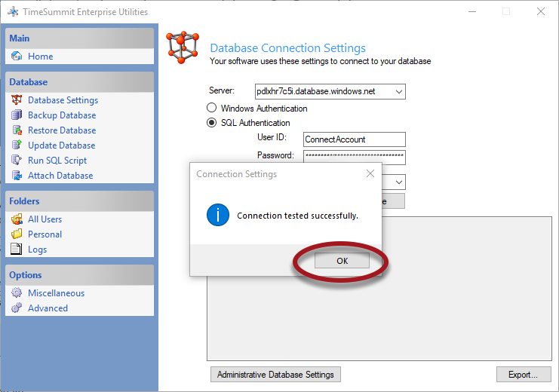Select Windows Authentication radio button
The image size is (559, 392).
click(x=211, y=108)
